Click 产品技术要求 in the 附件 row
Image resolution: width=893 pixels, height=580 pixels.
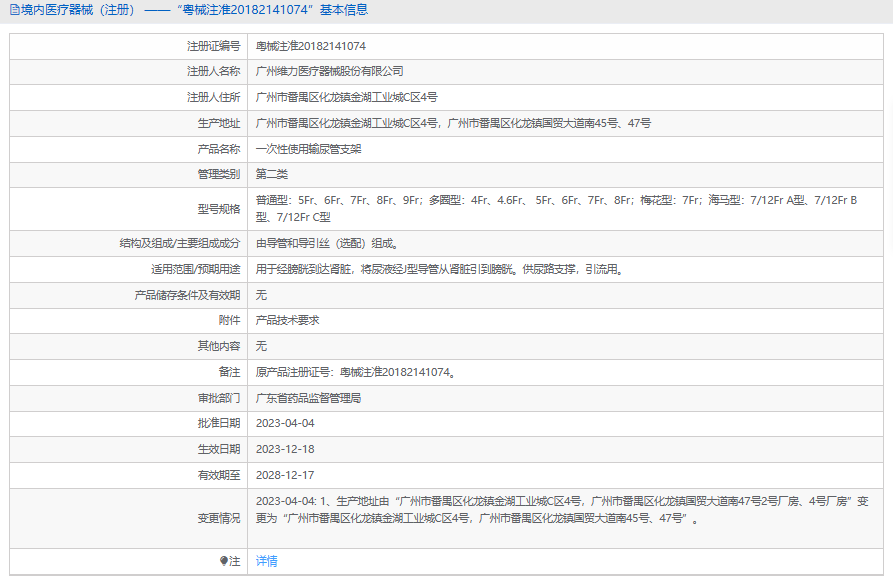tap(287, 320)
